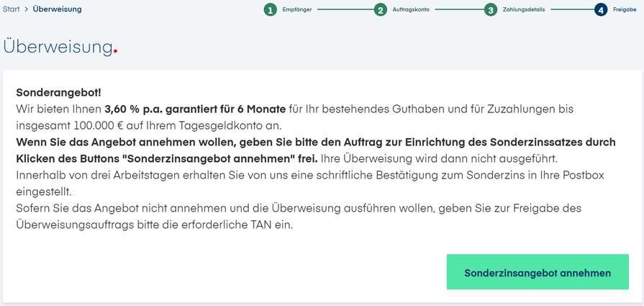
Task: Click the breadcrumb chevron separator after Start
Action: point(26,9)
